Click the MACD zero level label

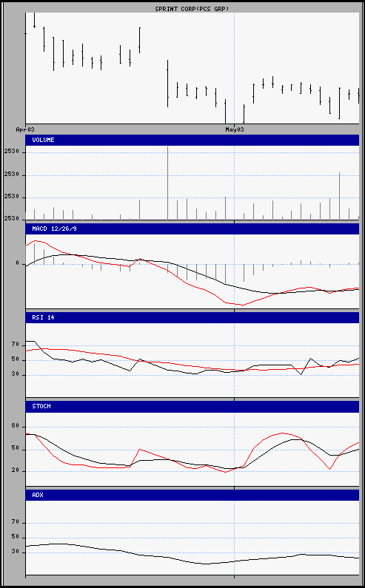coord(17,263)
